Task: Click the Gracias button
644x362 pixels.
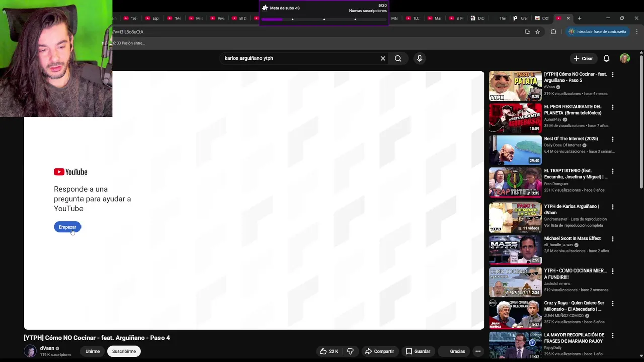Action: click(x=453, y=351)
